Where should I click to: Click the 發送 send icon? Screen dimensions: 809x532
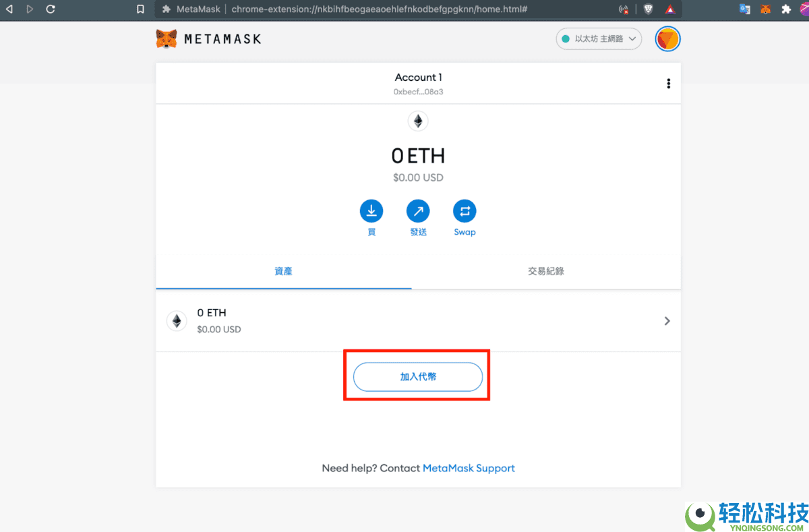(x=418, y=210)
